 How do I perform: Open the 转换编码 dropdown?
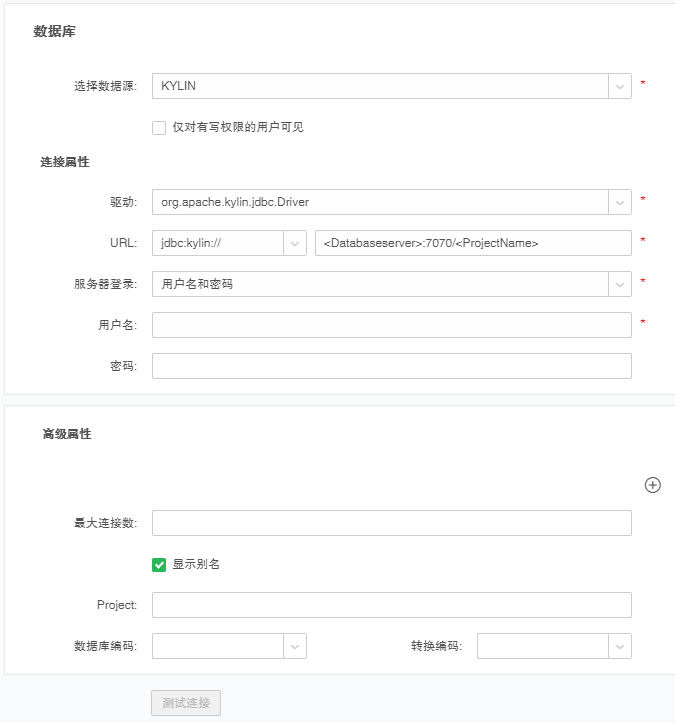point(620,647)
